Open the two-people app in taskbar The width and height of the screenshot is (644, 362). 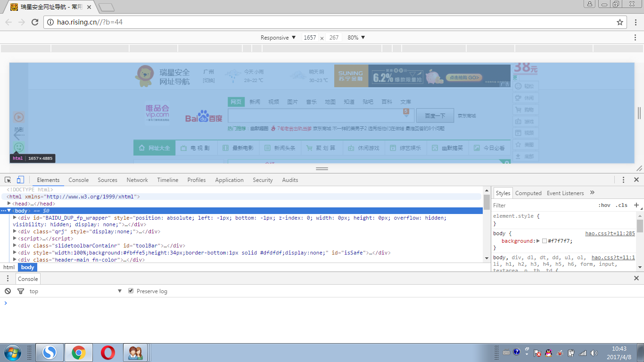tap(136, 353)
